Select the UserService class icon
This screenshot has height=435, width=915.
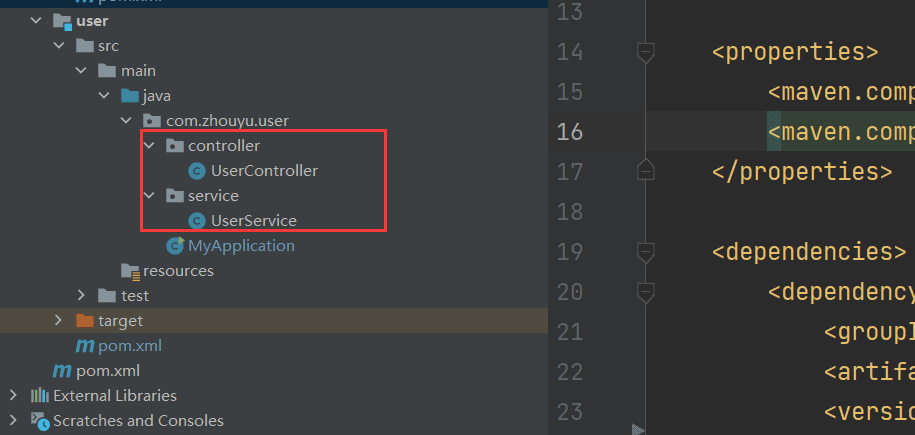coord(197,221)
